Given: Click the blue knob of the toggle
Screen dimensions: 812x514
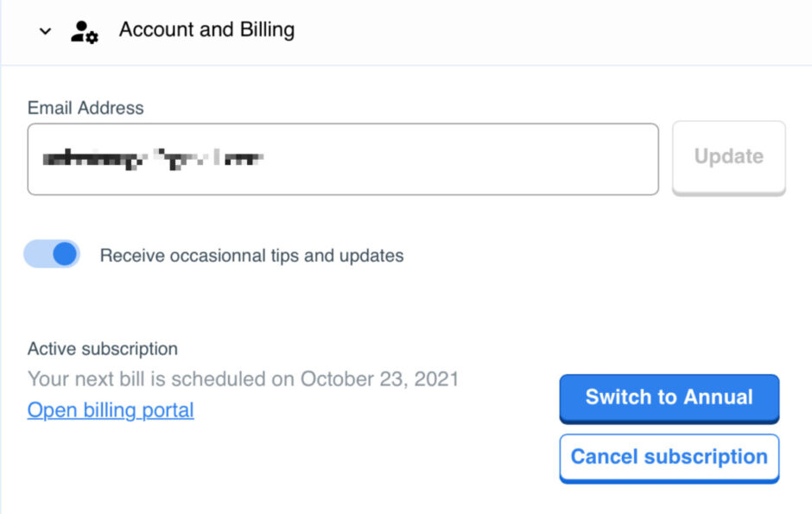Looking at the screenshot, I should (x=65, y=254).
